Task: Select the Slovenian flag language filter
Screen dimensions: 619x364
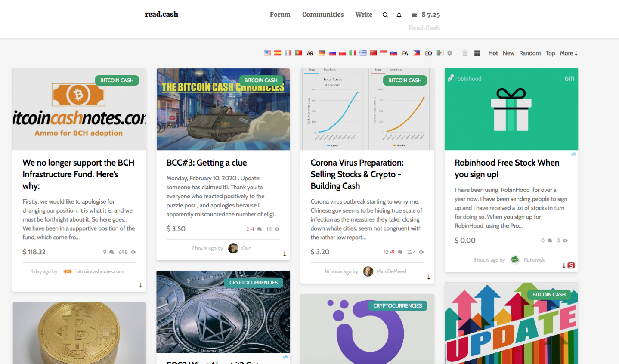Action: (394, 53)
